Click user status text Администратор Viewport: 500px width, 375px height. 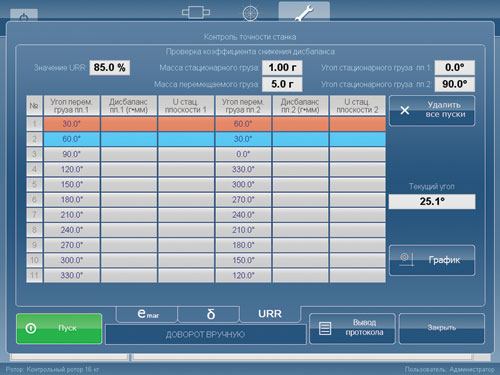(x=472, y=369)
